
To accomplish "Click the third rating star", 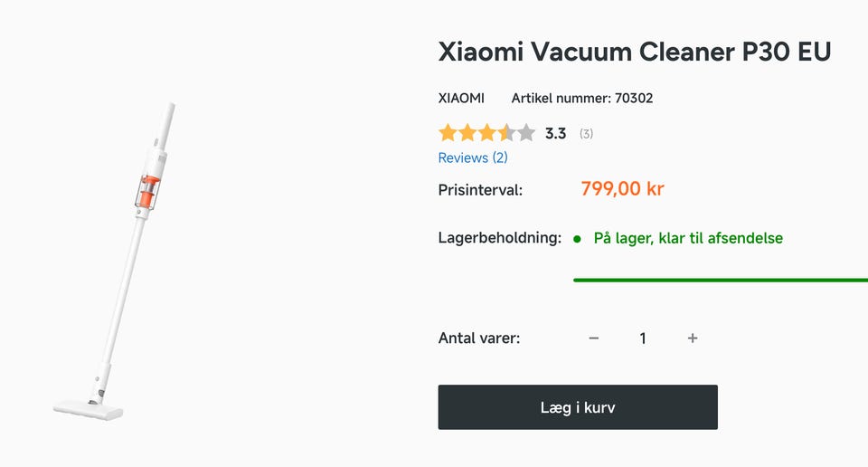I will click(487, 134).
